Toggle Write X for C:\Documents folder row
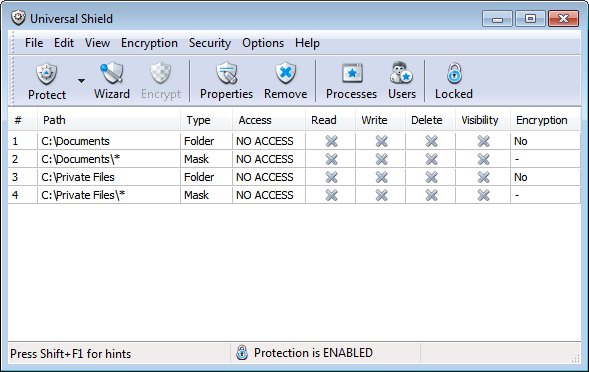 (x=381, y=141)
